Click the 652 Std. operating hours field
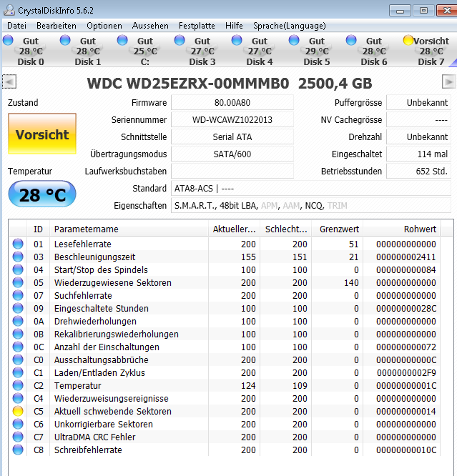457x476 pixels. point(418,172)
